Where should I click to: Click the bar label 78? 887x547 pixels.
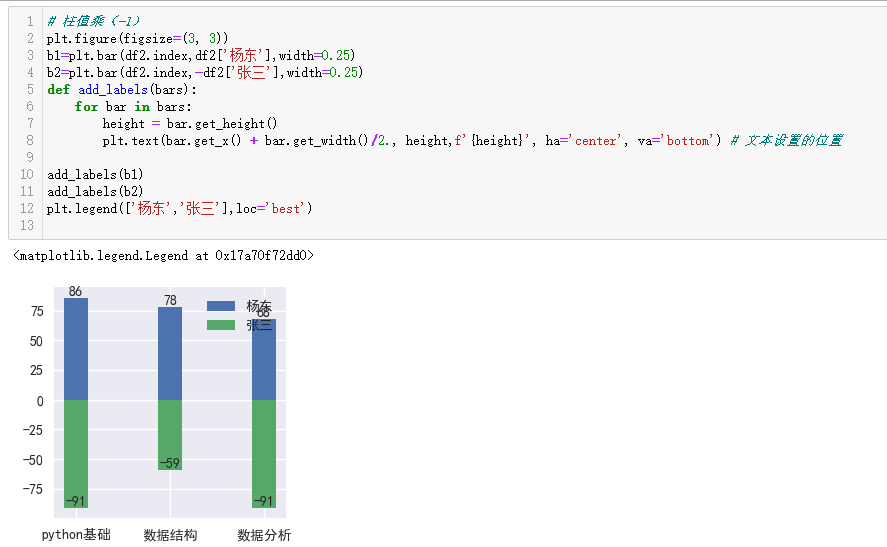[170, 300]
